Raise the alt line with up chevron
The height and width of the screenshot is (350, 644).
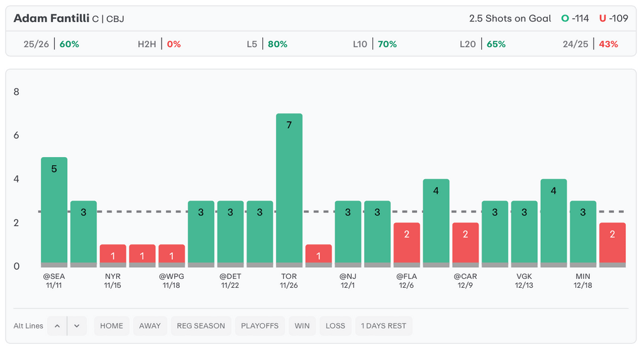tap(57, 325)
